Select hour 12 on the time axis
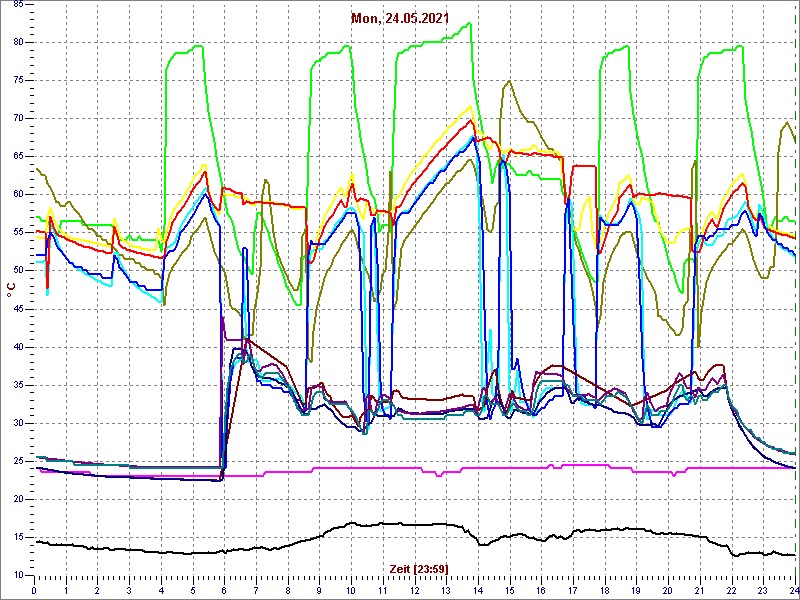Screen dimensions: 800x600 [x=414, y=591]
